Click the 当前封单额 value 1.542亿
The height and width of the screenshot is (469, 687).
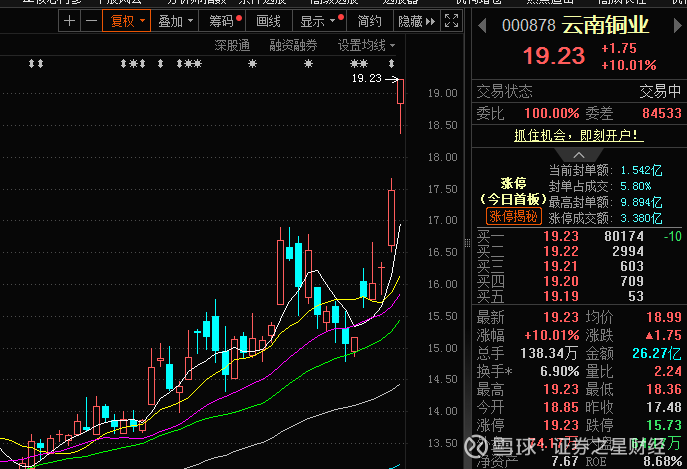point(641,170)
